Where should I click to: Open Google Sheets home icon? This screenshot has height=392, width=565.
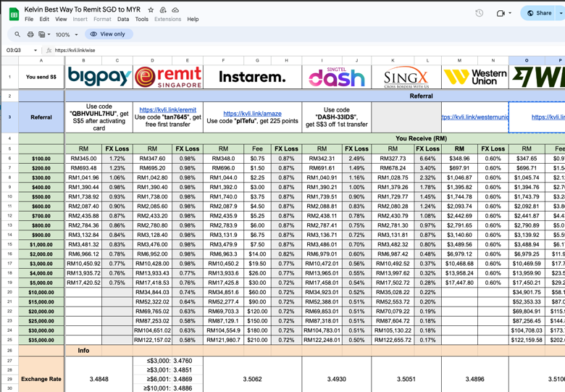14,14
